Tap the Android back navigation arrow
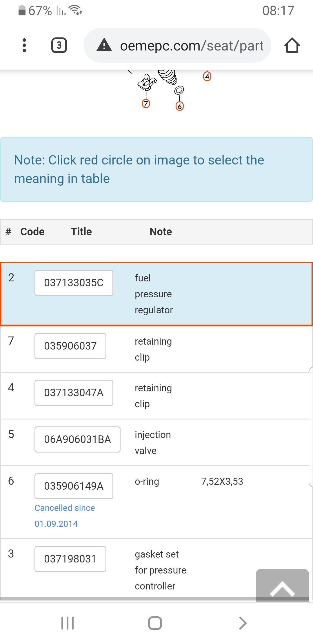This screenshot has height=644, width=313. pyautogui.click(x=243, y=623)
